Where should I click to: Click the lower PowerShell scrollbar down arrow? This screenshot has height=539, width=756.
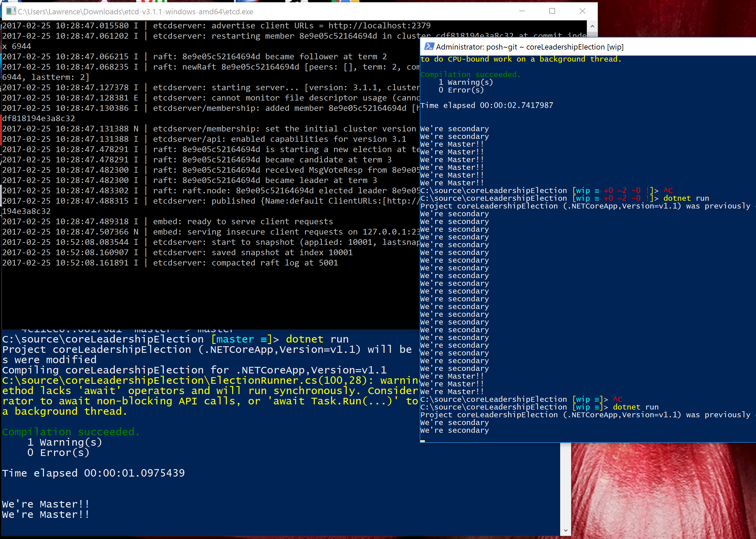[565, 530]
